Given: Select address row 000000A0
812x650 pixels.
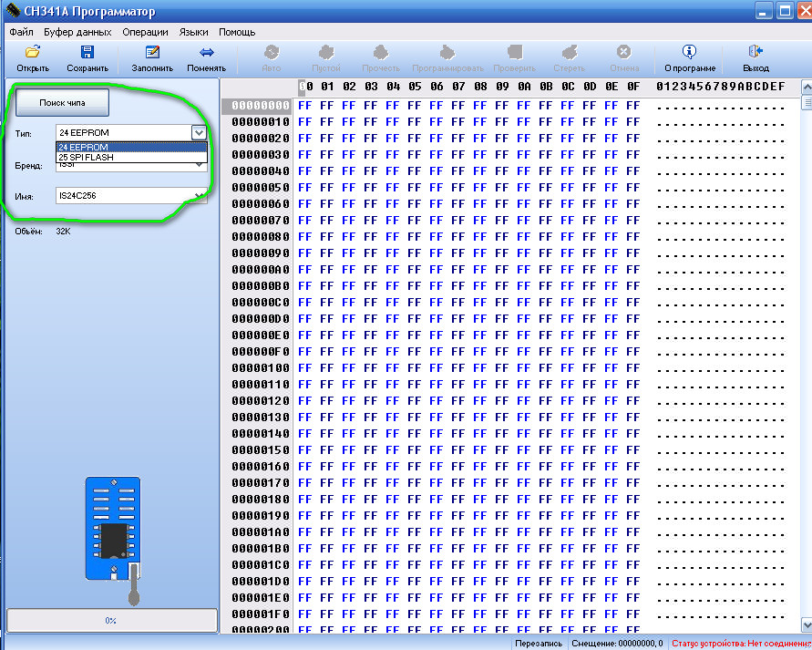Looking at the screenshot, I should tap(260, 269).
